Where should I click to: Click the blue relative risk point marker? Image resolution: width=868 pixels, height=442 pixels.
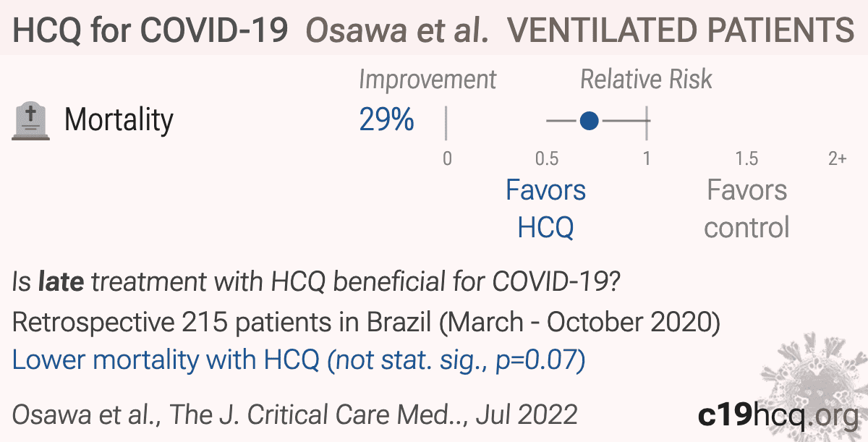point(590,121)
